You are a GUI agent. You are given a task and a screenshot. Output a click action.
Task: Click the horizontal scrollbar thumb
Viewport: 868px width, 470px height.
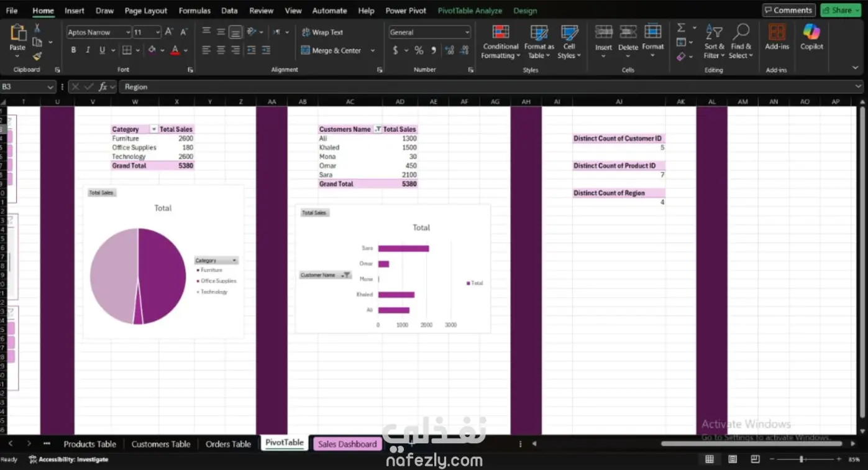751,444
